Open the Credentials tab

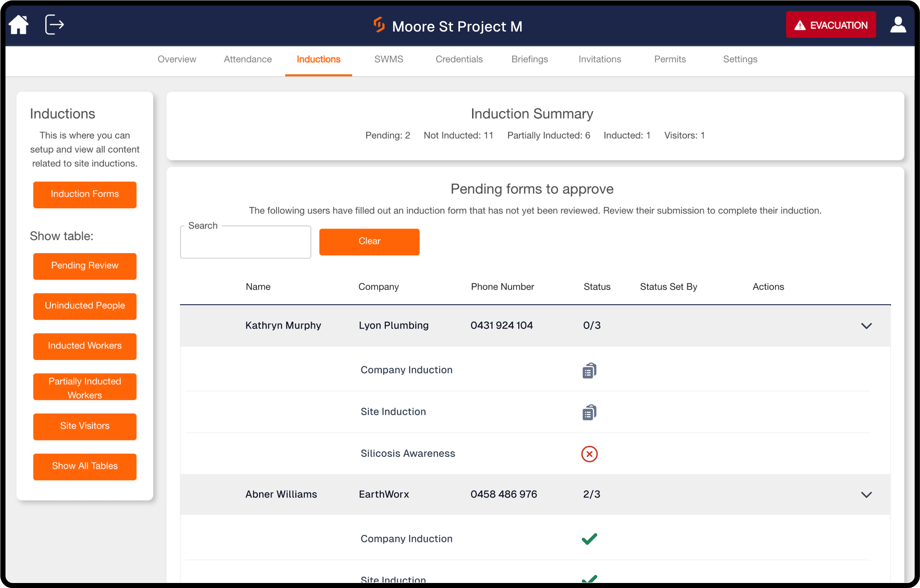coord(459,59)
